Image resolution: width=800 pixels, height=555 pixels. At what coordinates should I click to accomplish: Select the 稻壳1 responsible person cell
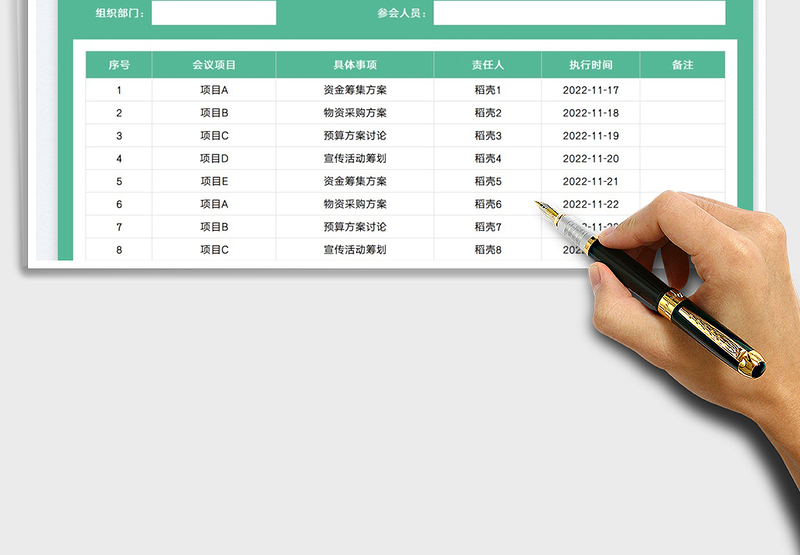[488, 90]
